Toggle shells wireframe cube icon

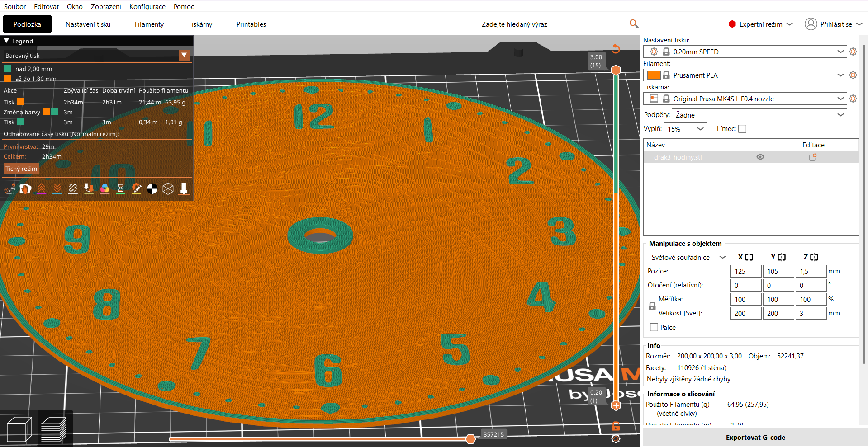click(x=168, y=189)
